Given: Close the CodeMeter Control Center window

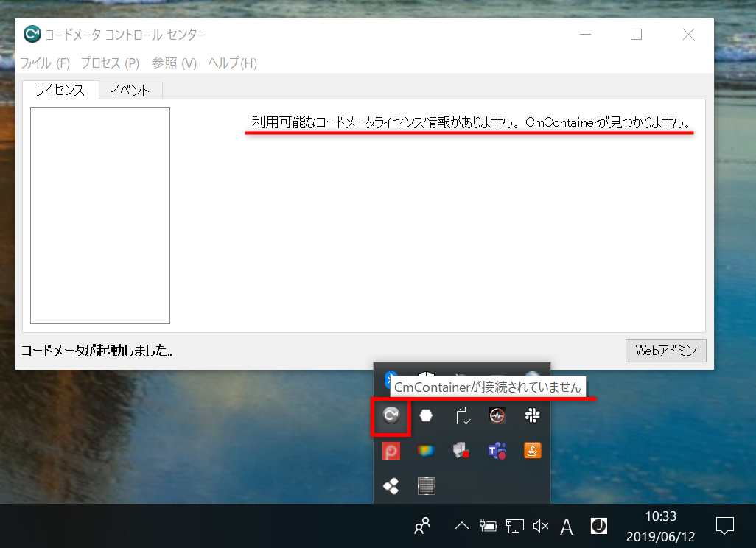Looking at the screenshot, I should [x=688, y=34].
